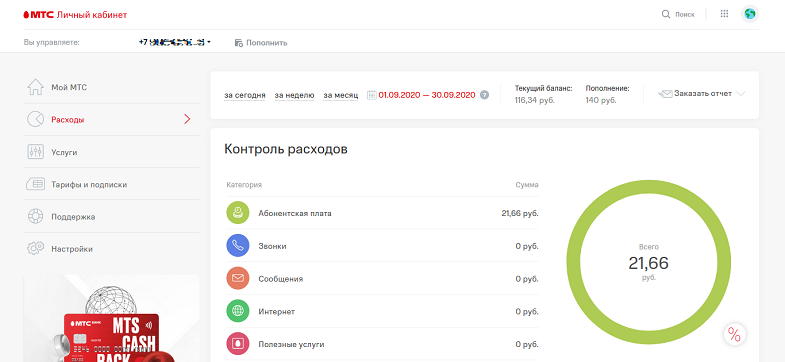Click the Категория column header

tap(244, 185)
